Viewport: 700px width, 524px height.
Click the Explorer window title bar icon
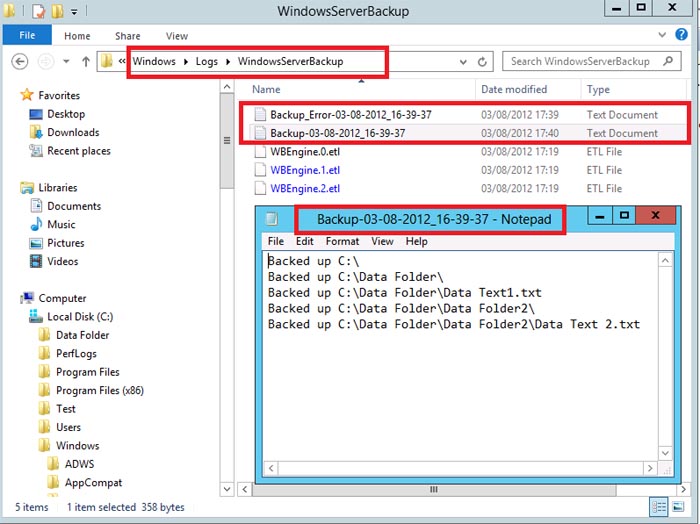click(9, 11)
